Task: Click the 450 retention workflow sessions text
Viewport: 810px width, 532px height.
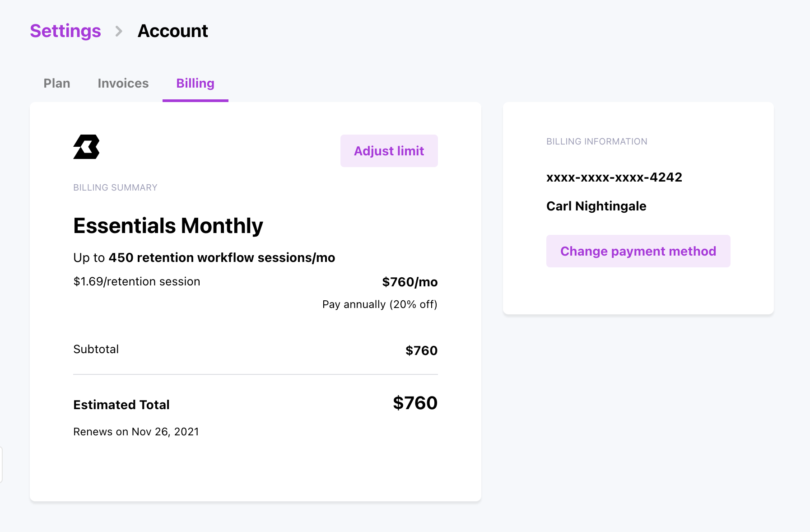Action: 222,257
